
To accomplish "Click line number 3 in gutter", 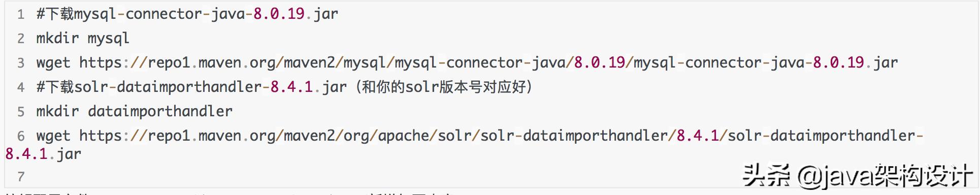I will (x=21, y=63).
